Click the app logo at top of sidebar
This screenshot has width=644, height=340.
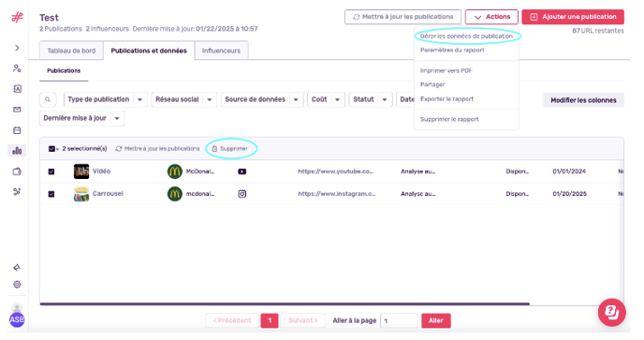tap(17, 17)
